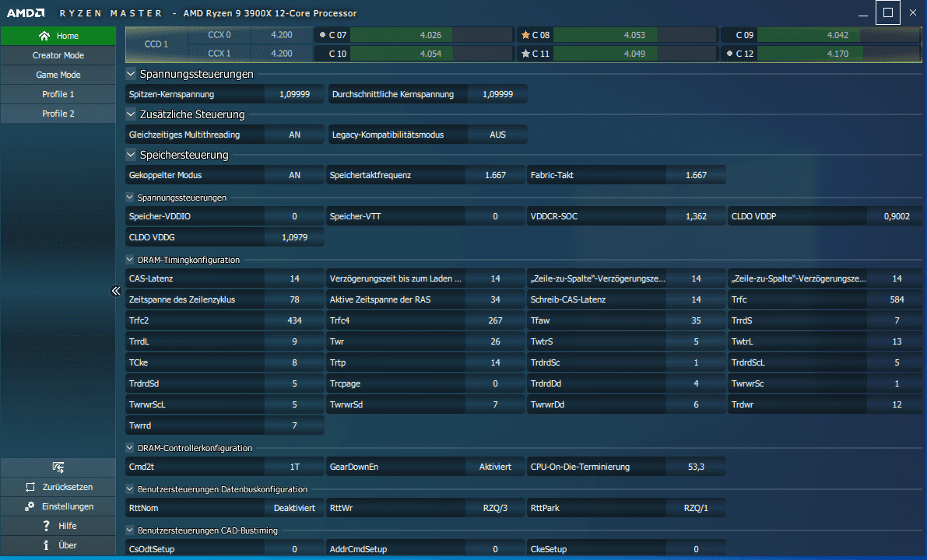Collapse Benutzersteuerungen Datenbuskonfiguration section
This screenshot has height=560, width=927.
point(129,489)
